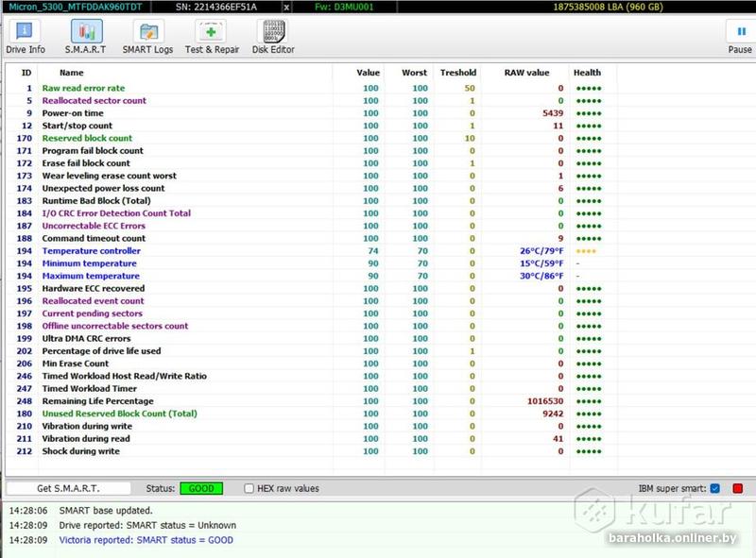756x558 pixels.
Task: Open SMART Logs view
Action: pos(148,38)
